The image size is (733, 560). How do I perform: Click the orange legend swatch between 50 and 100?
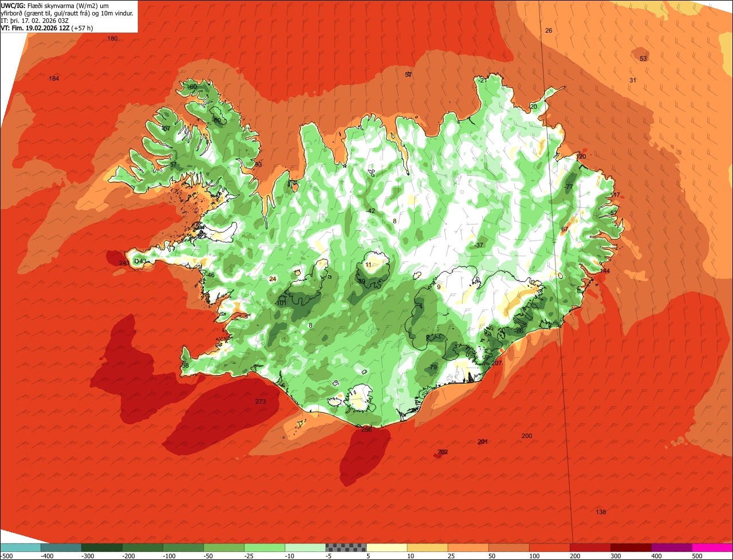tap(508, 547)
